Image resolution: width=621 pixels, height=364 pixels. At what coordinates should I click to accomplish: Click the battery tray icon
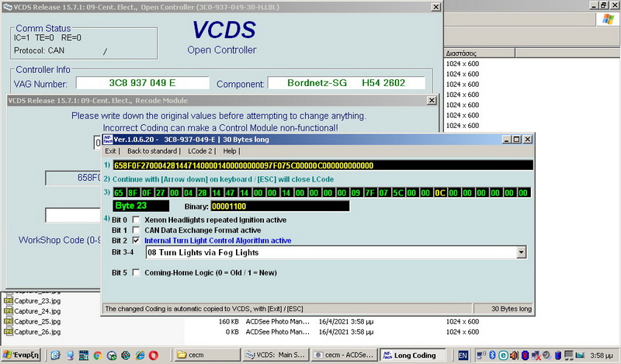click(x=557, y=355)
